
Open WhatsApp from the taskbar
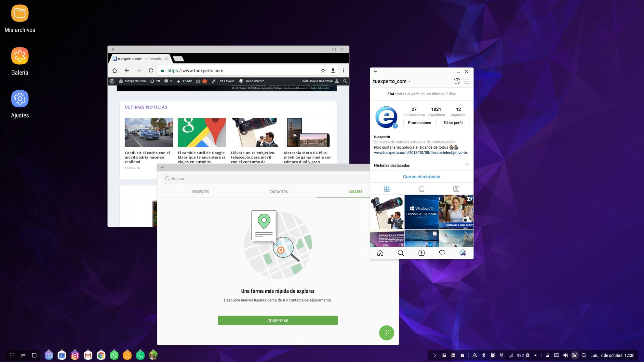click(114, 355)
